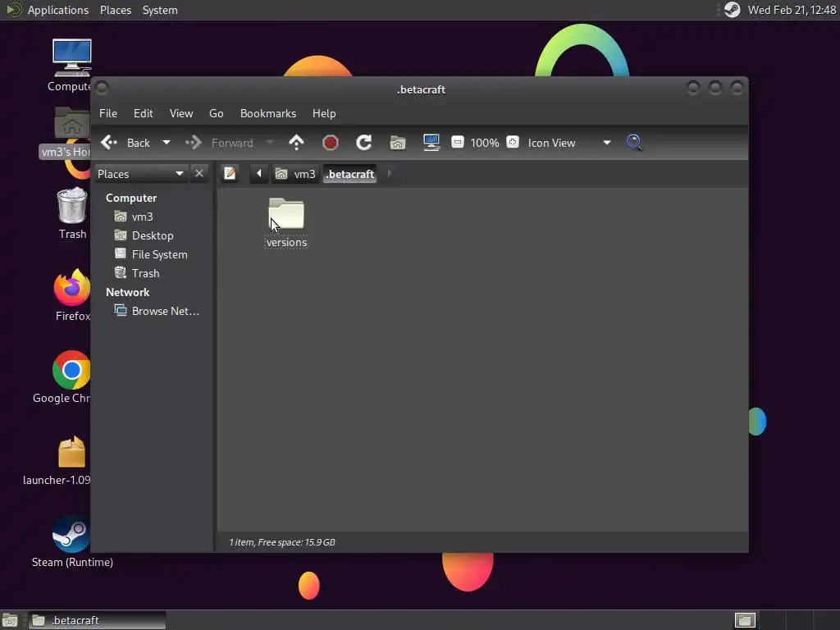Click the .betacraft taskbar window button
This screenshot has height=630, width=840.
pyautogui.click(x=97, y=620)
